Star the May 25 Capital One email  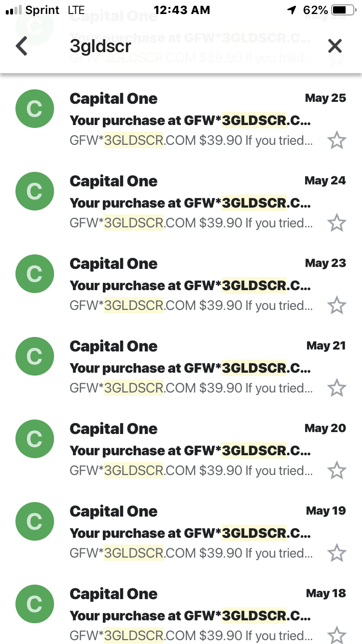pyautogui.click(x=337, y=140)
